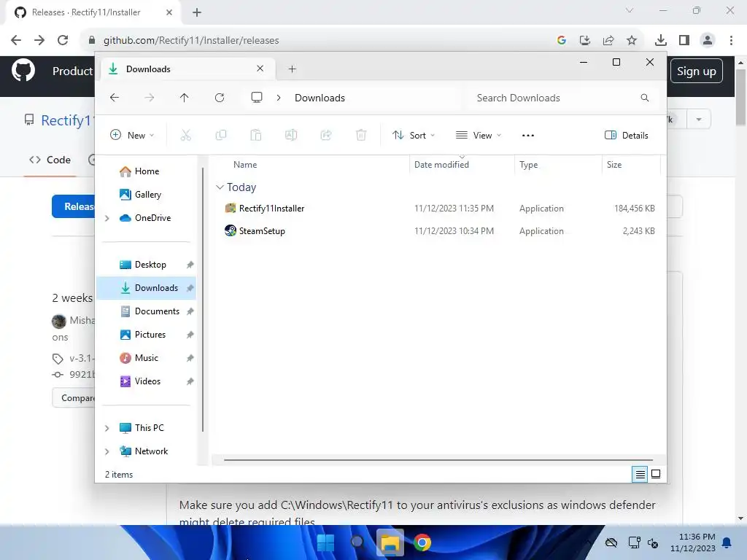Open the New dropdown in Explorer
This screenshot has height=560, width=747.
pos(132,135)
